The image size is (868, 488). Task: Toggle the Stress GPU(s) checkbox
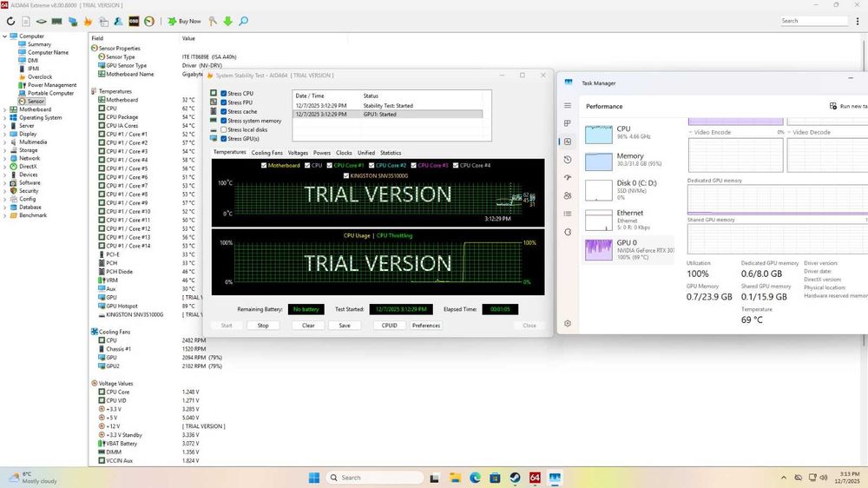pos(224,138)
